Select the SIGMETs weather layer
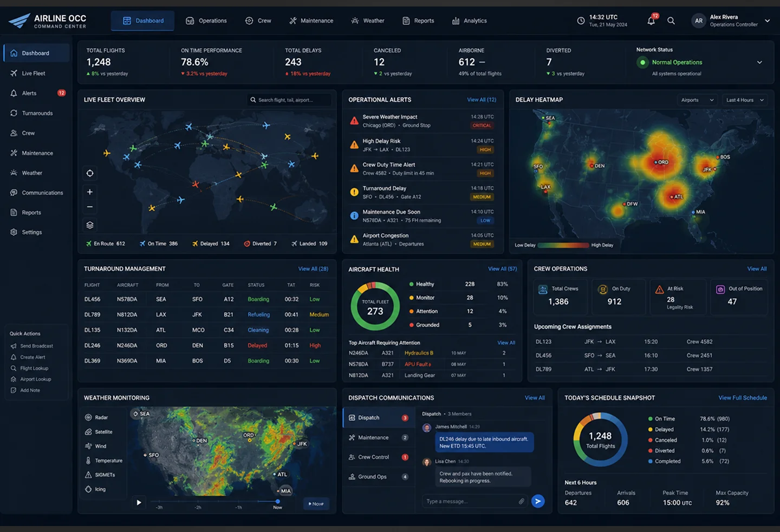This screenshot has width=780, height=532. [100, 475]
